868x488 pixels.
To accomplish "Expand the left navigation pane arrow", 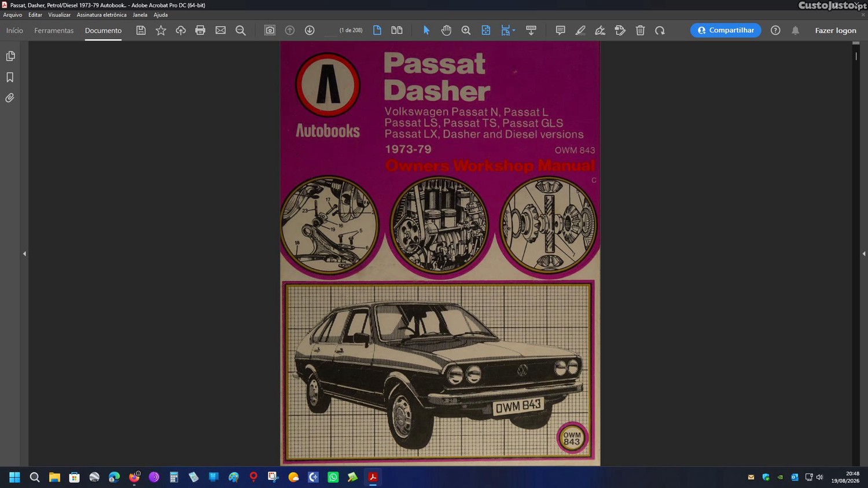I will point(24,254).
